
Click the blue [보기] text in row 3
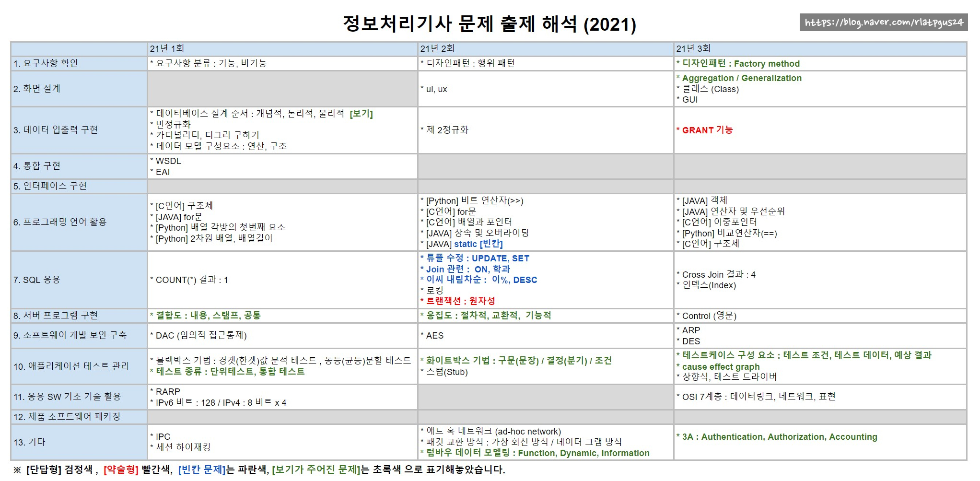361,114
